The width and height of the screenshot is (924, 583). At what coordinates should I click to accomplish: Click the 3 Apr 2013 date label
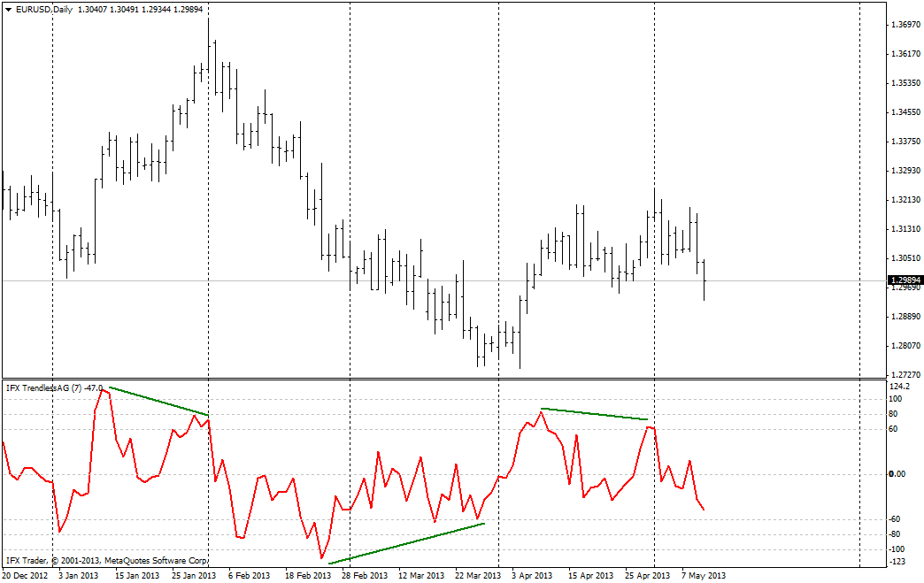click(532, 576)
